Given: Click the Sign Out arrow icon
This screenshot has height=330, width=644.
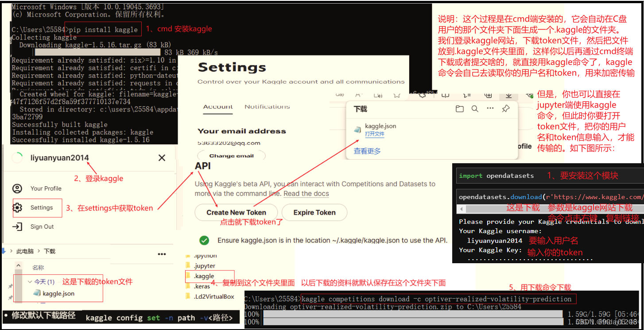Looking at the screenshot, I should [x=17, y=226].
